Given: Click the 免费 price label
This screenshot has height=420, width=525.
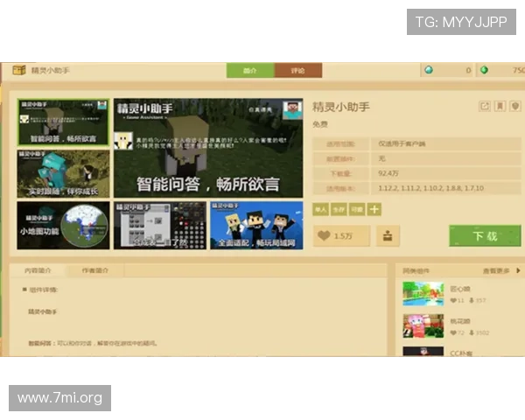Looking at the screenshot, I should click(320, 124).
